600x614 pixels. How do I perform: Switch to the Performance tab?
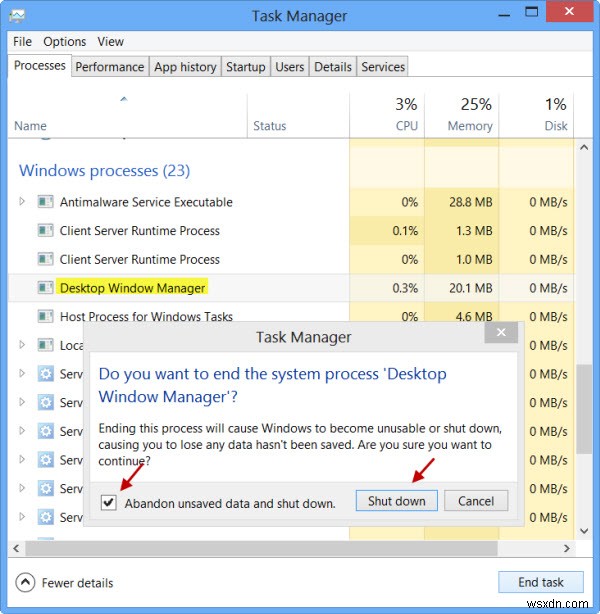[110, 67]
